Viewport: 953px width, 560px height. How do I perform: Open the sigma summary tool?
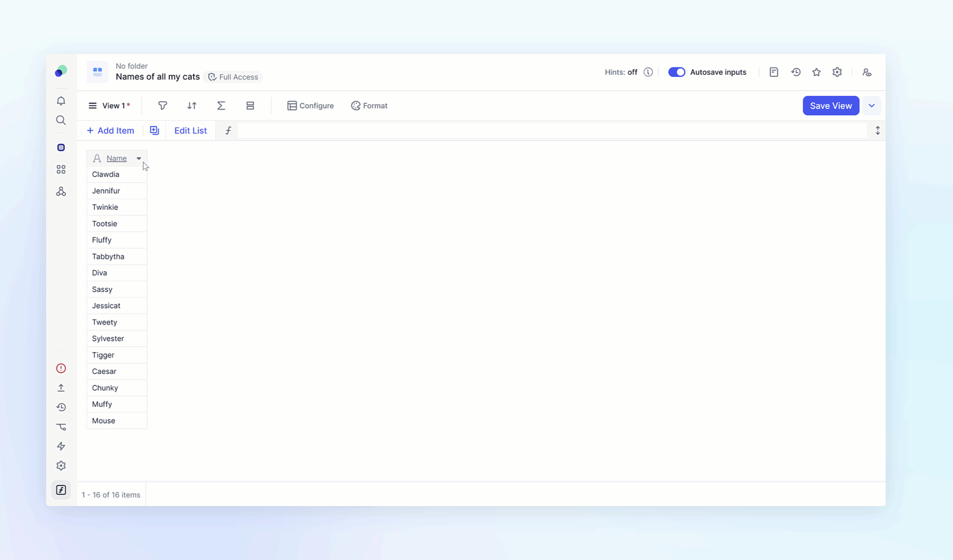pyautogui.click(x=221, y=106)
